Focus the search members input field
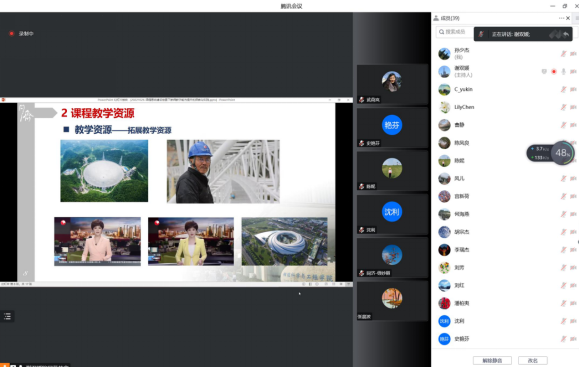Viewport: 580px width, 367px height. coord(455,32)
